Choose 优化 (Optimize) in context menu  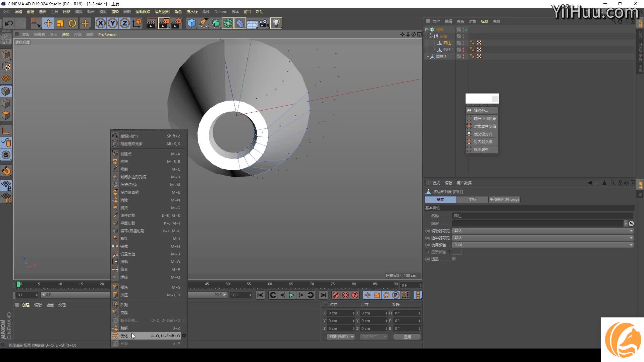pyautogui.click(x=146, y=336)
